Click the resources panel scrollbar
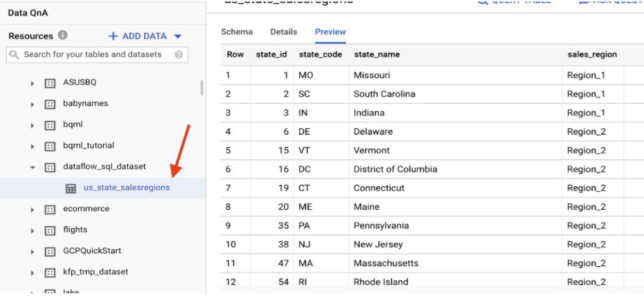 [202, 88]
